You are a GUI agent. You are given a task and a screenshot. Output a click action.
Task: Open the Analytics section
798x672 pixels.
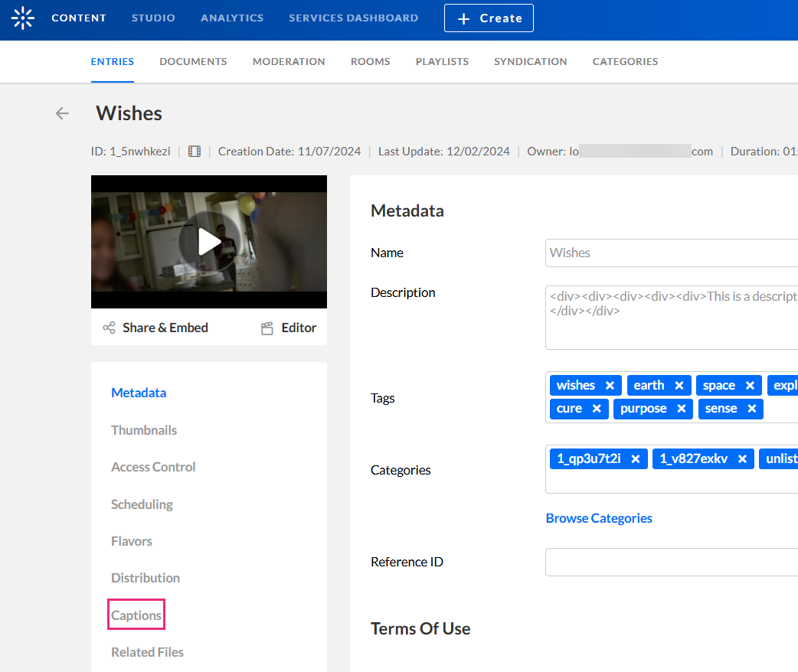pos(232,18)
